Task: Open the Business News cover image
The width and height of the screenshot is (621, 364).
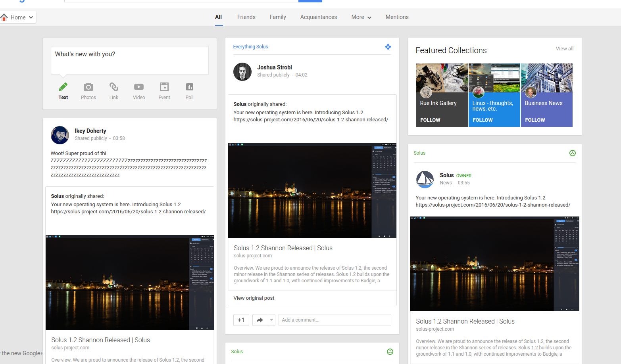Action: [547, 78]
